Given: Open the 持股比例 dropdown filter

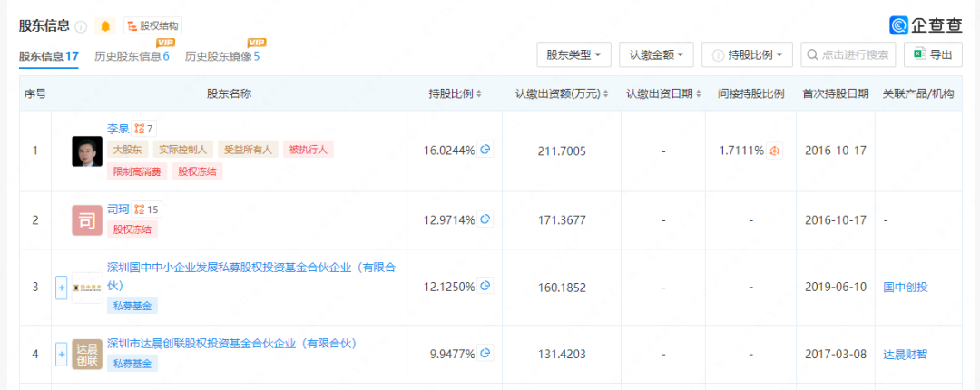Looking at the screenshot, I should tap(747, 55).
